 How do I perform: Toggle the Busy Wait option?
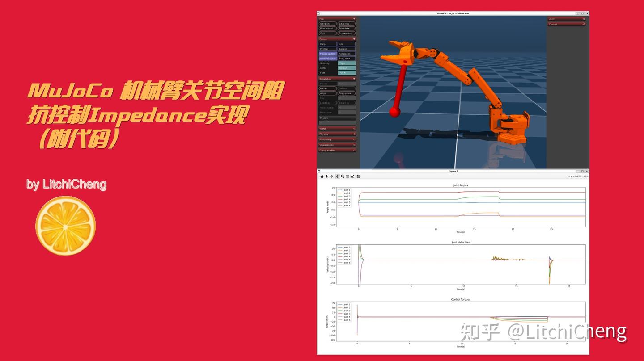click(345, 58)
